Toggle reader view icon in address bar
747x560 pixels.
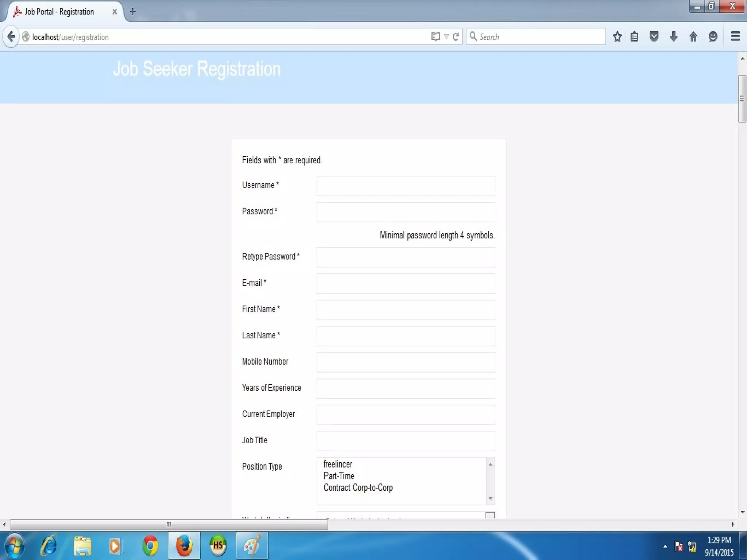tap(435, 37)
